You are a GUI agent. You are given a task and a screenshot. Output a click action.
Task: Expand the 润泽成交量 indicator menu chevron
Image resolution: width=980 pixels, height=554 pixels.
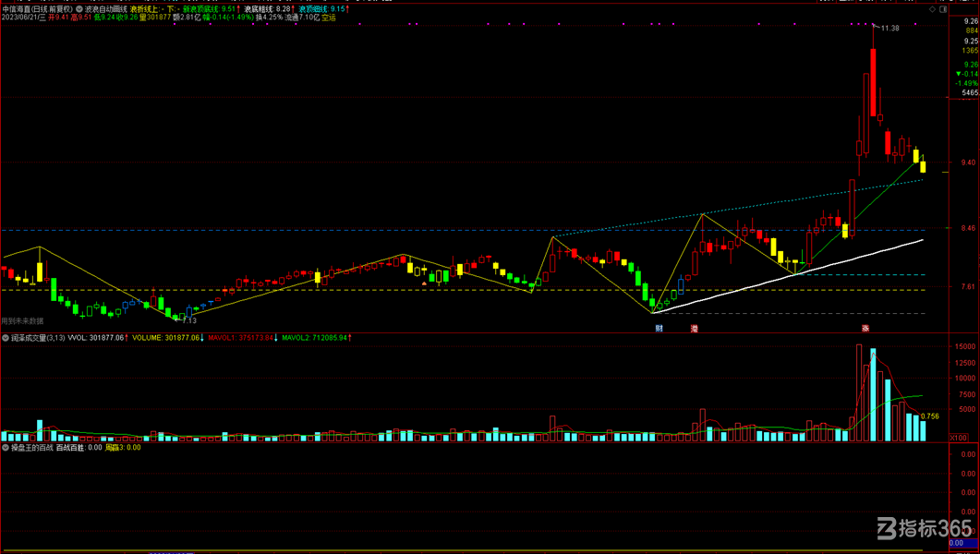pyautogui.click(x=5, y=338)
